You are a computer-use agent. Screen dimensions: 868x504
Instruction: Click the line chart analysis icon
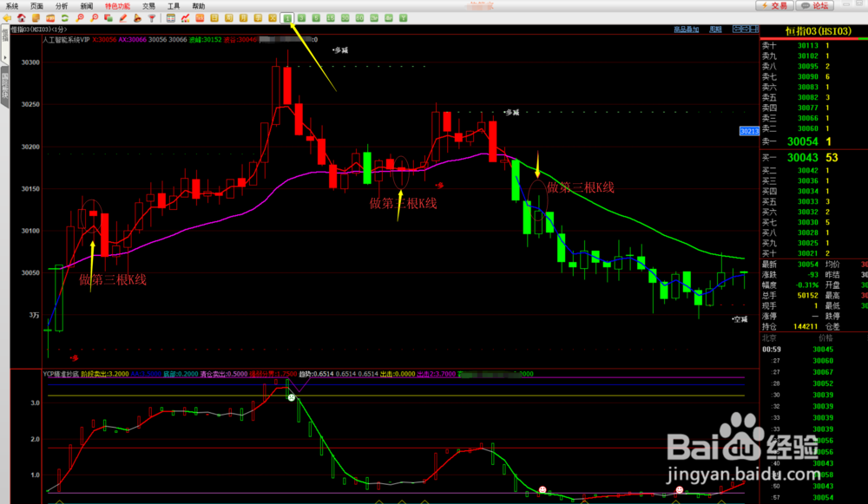[x=186, y=18]
